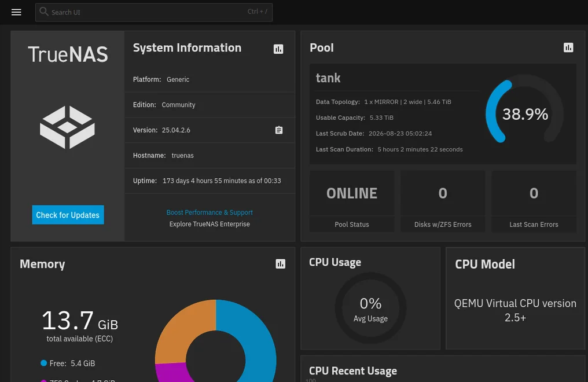Click the search magnifier icon
The width and height of the screenshot is (588, 382).
(44, 12)
